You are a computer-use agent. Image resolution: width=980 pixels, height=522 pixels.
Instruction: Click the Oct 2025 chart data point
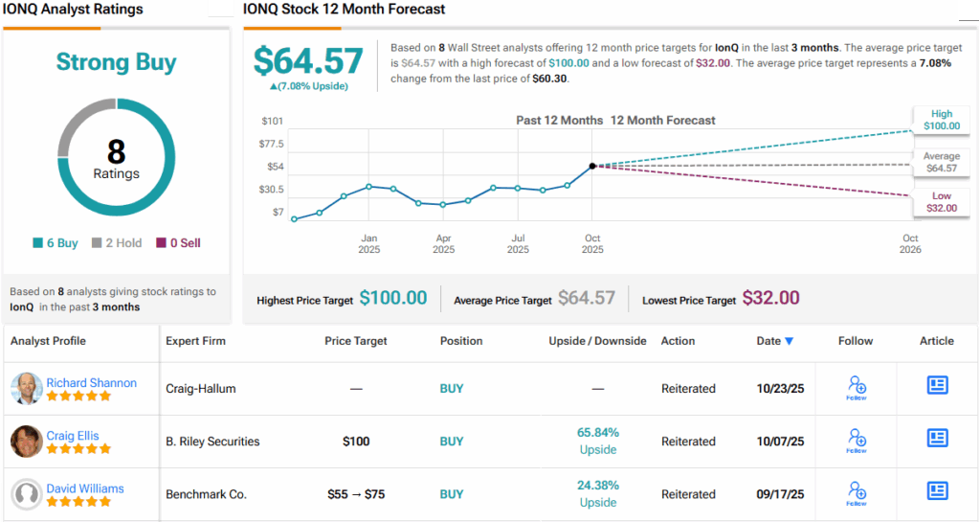[592, 166]
